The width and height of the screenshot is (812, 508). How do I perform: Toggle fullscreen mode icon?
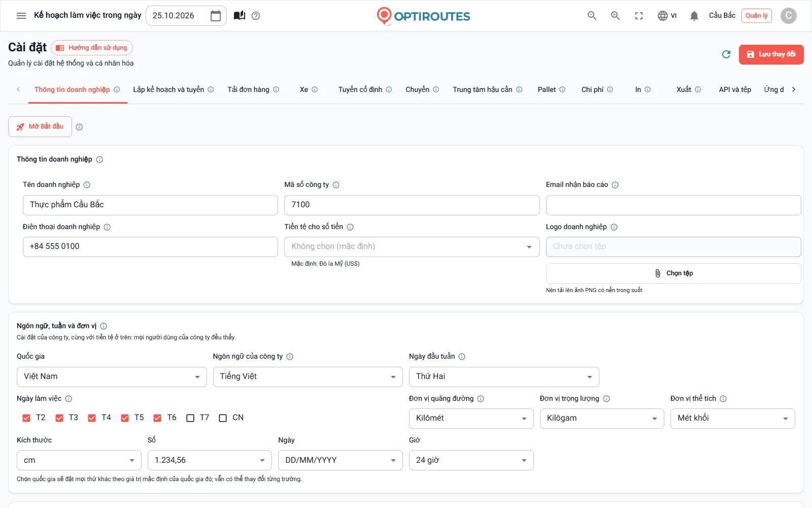tap(639, 16)
